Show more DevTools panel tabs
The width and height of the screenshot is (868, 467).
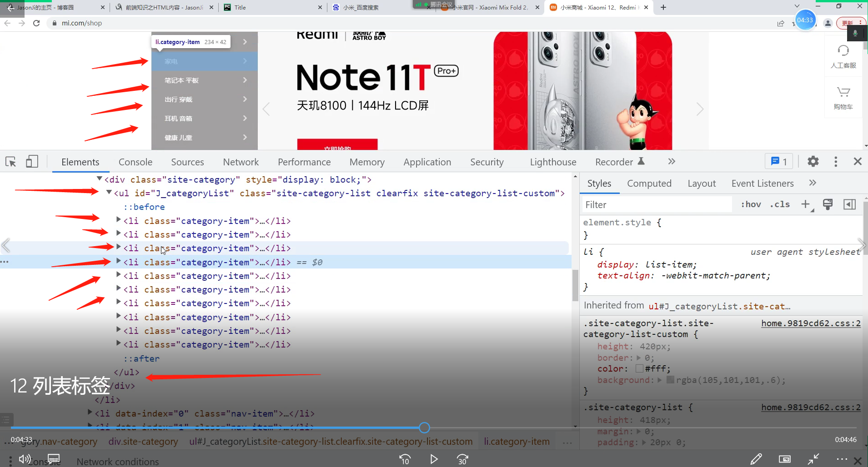672,161
